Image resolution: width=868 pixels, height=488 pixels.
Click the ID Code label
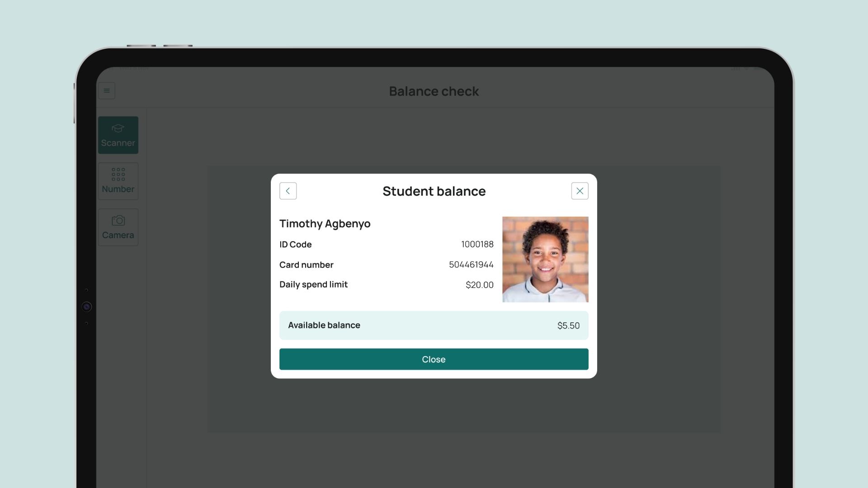click(x=295, y=244)
